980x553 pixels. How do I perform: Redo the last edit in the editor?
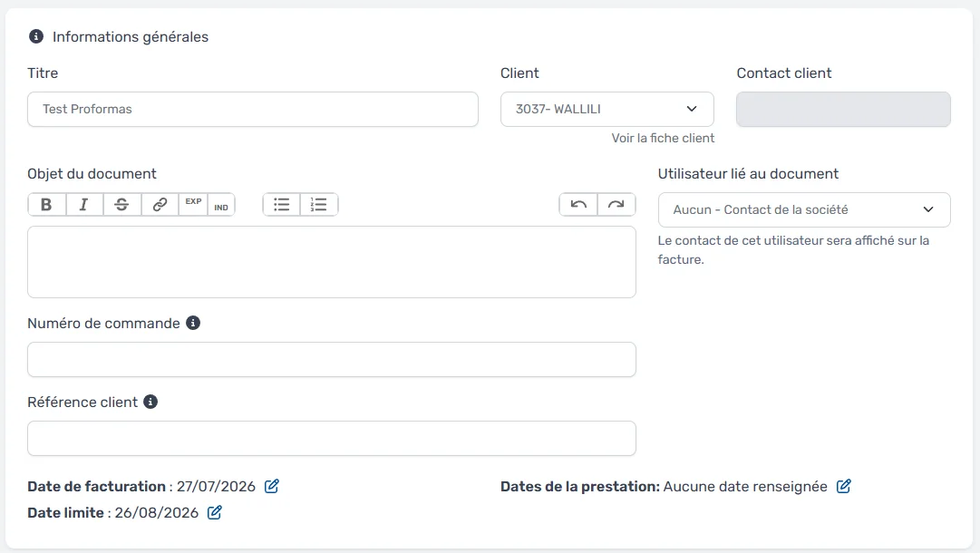tap(616, 204)
